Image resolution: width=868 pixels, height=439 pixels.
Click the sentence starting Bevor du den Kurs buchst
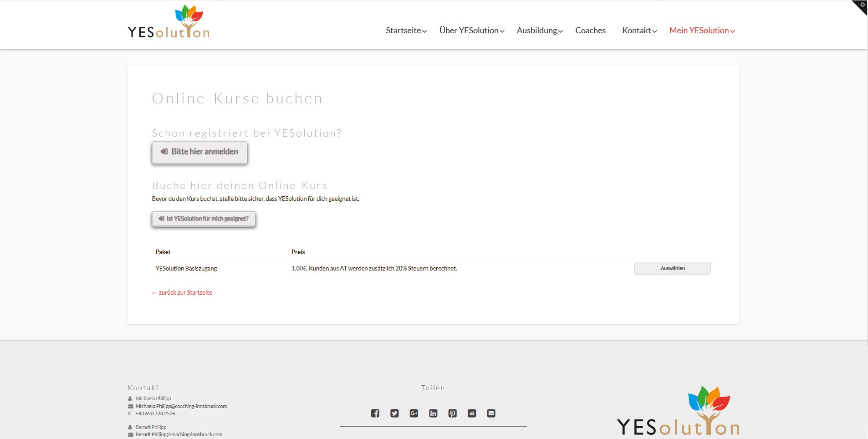point(255,199)
